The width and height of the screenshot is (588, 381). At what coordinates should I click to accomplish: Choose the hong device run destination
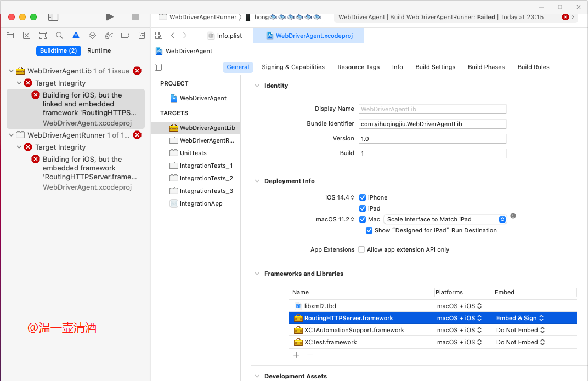click(x=282, y=17)
